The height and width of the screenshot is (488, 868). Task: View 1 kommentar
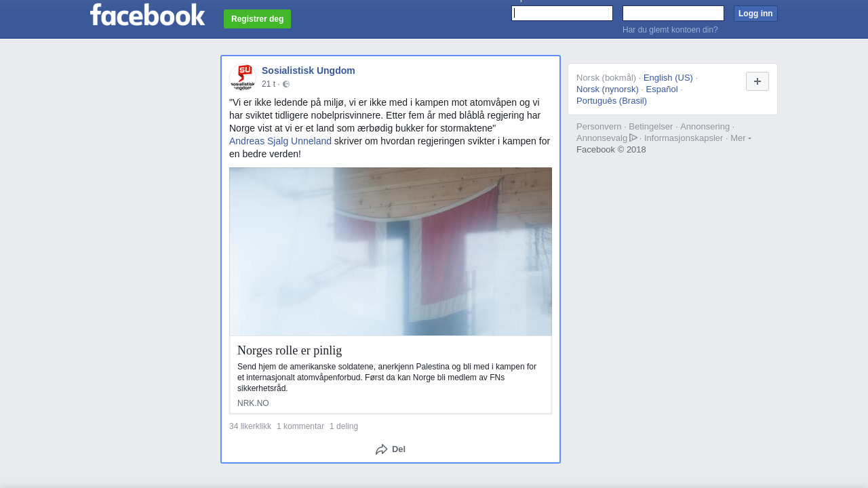point(300,426)
